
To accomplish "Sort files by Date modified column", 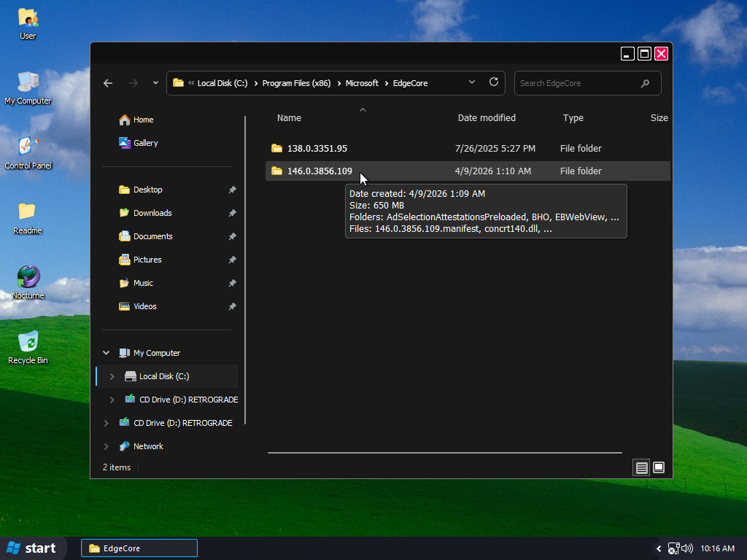I will pos(487,118).
